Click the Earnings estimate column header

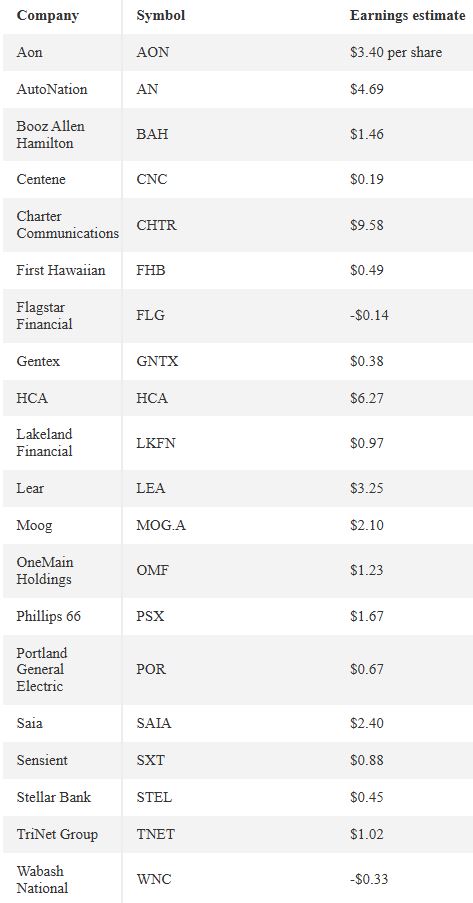407,16
